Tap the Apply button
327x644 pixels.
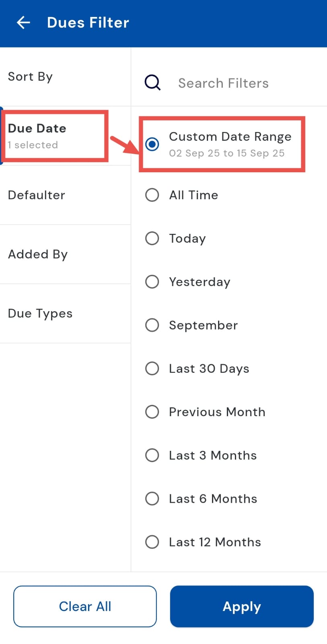coord(242,606)
